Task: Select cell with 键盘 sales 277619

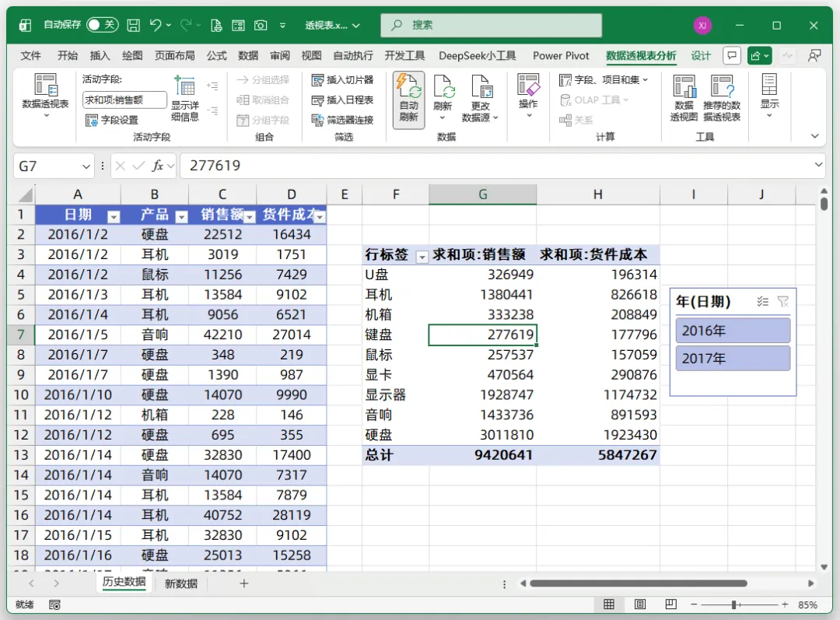Action: point(482,335)
